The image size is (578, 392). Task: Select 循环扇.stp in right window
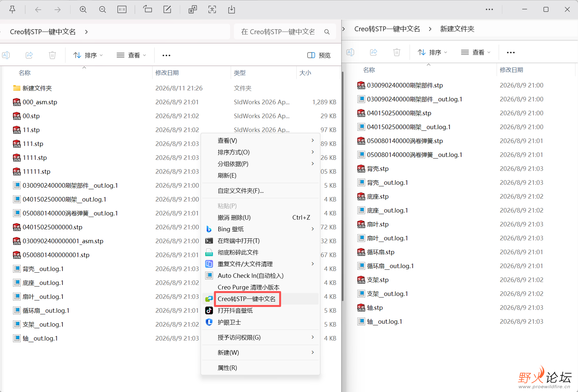tap(381, 252)
